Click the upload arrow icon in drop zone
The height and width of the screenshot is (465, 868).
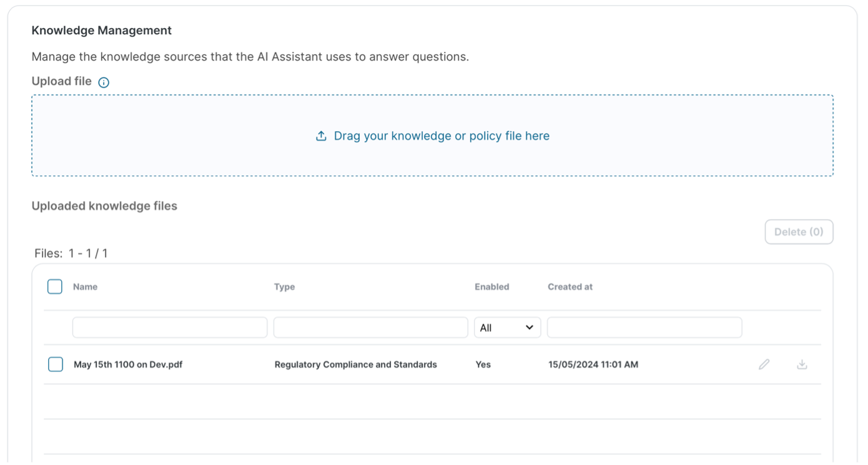click(x=321, y=135)
